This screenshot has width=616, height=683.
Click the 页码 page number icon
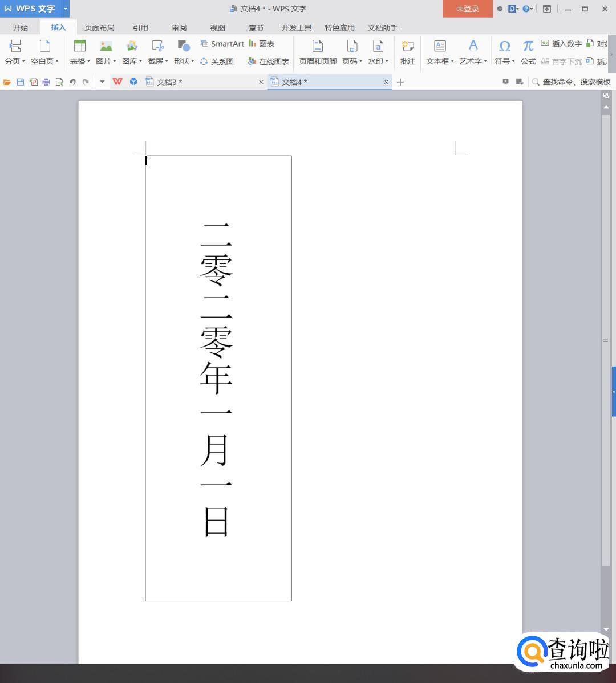[351, 46]
